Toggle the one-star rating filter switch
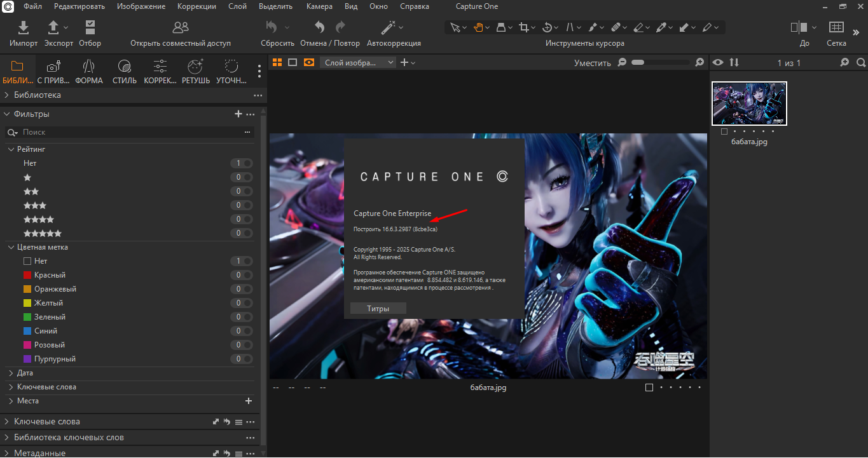The height and width of the screenshot is (458, 868). [242, 177]
